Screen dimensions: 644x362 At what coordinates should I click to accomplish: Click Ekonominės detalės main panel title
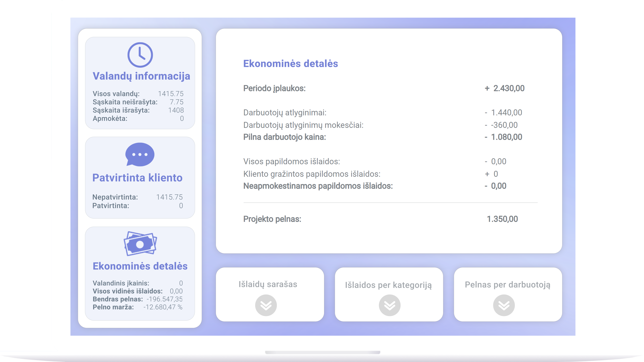tap(291, 64)
